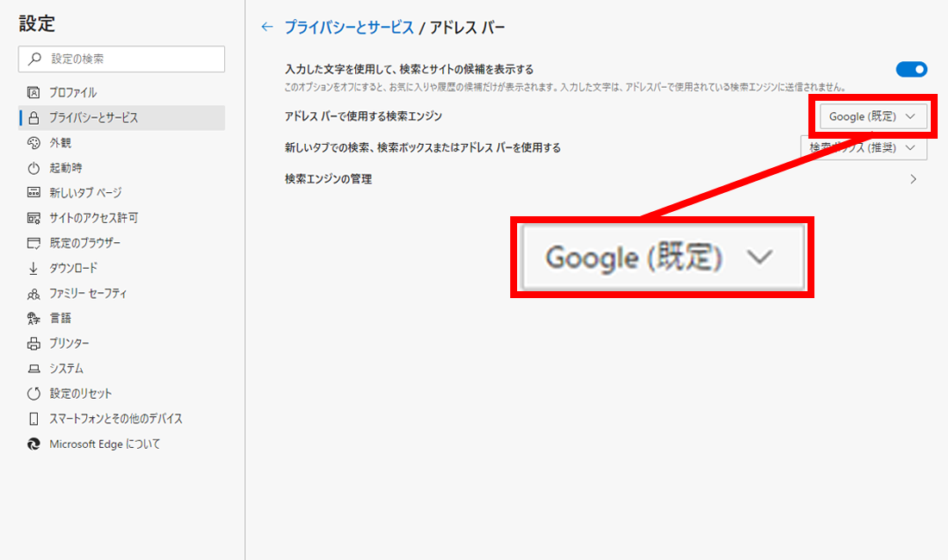Expand 検索エンジンの管理 with its chevron
This screenshot has width=948, height=560.
(x=914, y=179)
